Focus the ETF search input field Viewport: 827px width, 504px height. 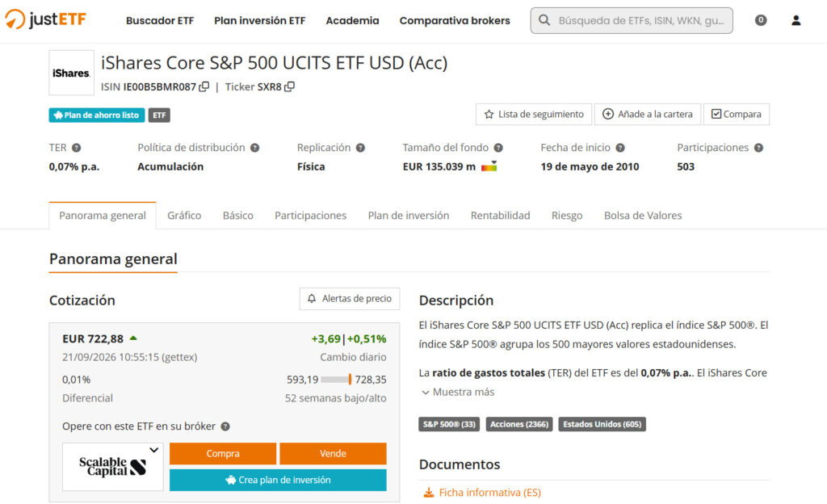pyautogui.click(x=632, y=20)
